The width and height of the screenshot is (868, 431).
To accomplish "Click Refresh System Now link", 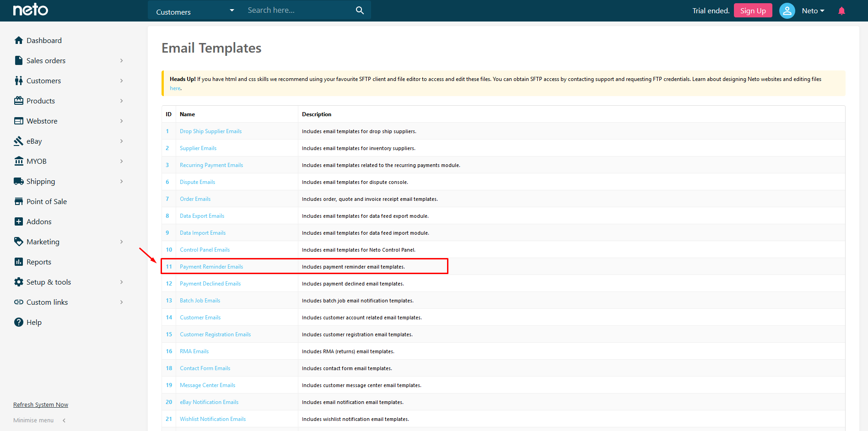I will (x=41, y=404).
